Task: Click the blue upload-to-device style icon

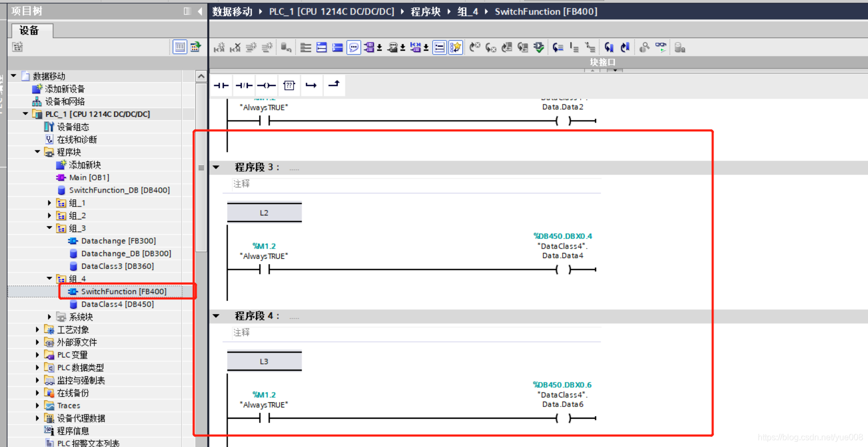Action: [x=625, y=48]
